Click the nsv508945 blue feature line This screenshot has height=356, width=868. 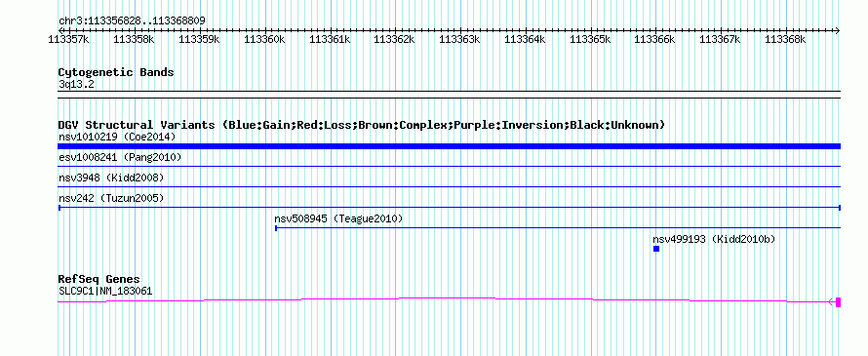click(558, 227)
